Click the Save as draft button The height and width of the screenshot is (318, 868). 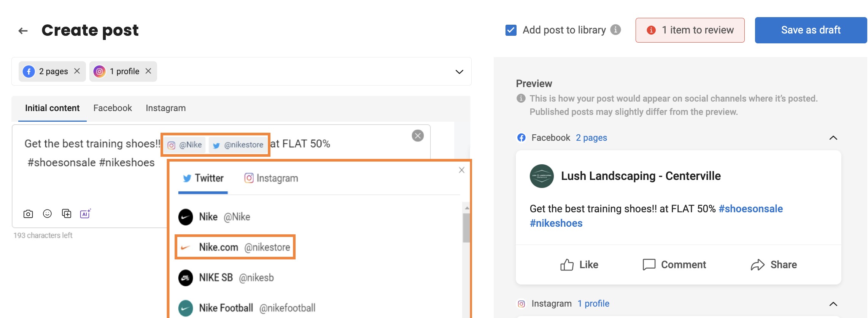811,30
